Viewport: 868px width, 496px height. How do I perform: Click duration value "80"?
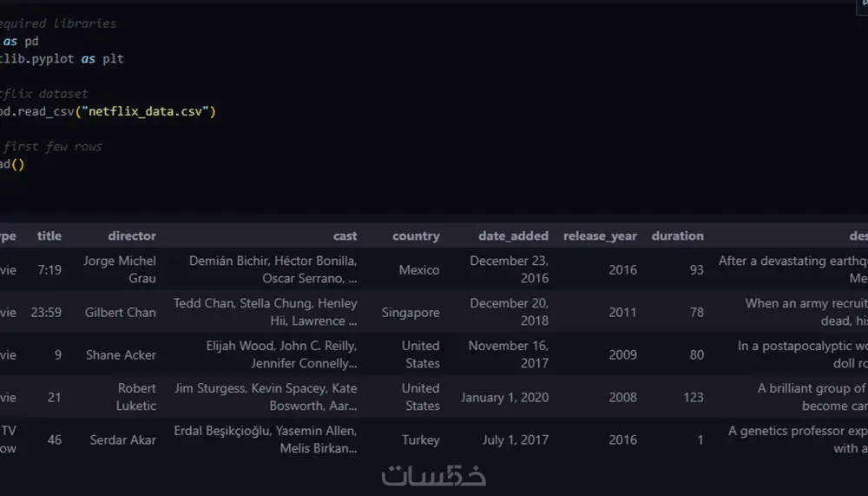point(696,355)
